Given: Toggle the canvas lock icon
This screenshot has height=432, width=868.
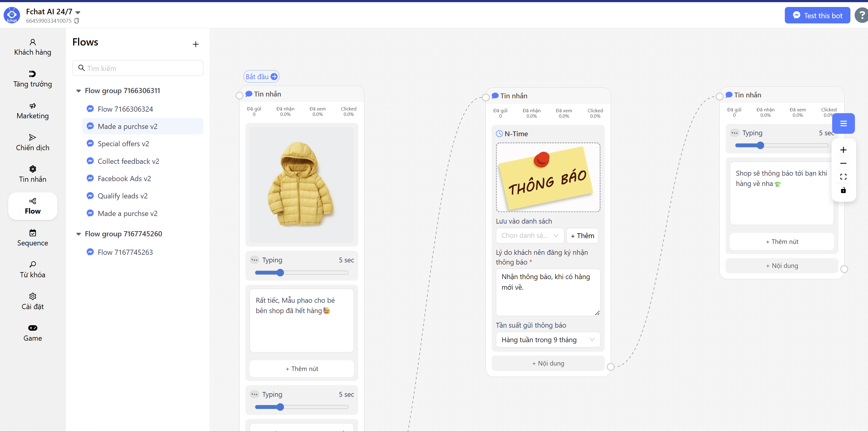Looking at the screenshot, I should [843, 190].
